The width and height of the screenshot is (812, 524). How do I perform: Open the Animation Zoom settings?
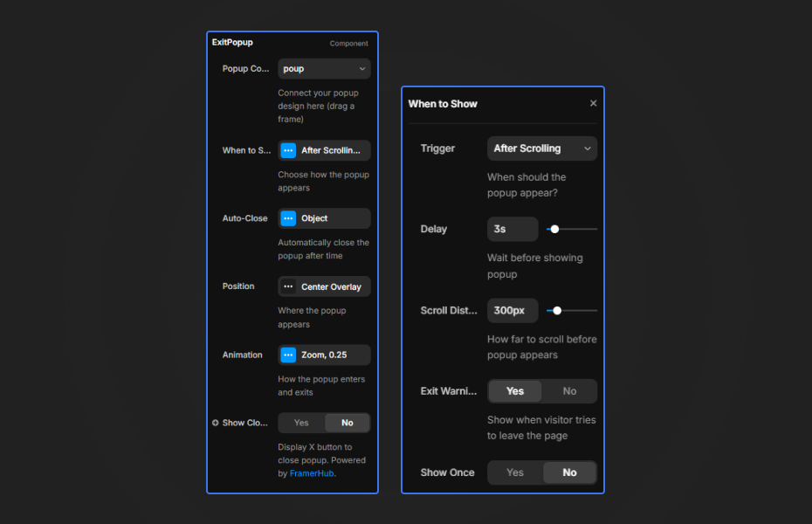pyautogui.click(x=332, y=355)
